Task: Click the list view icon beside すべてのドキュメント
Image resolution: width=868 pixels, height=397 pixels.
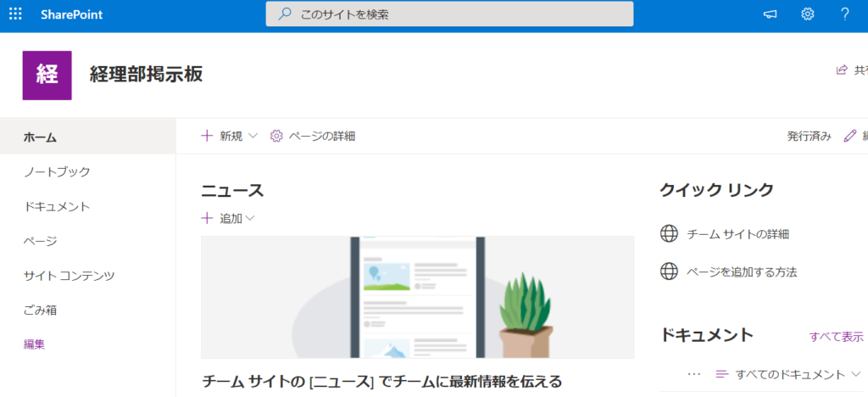Action: 722,374
